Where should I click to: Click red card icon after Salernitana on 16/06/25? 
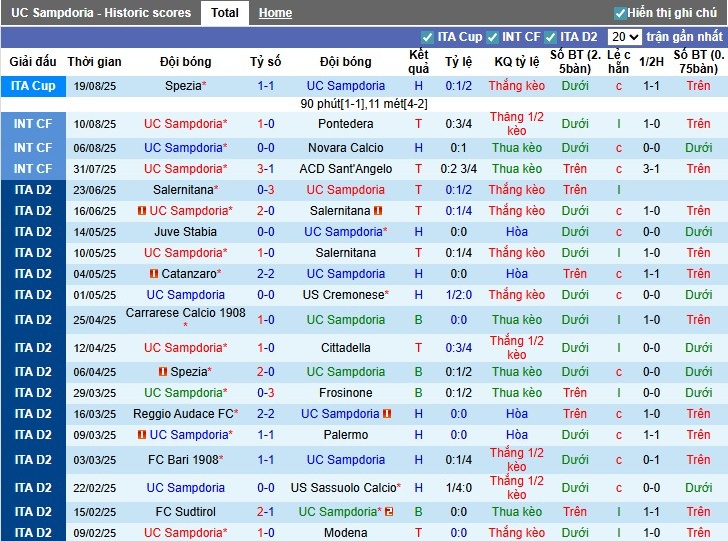point(378,211)
